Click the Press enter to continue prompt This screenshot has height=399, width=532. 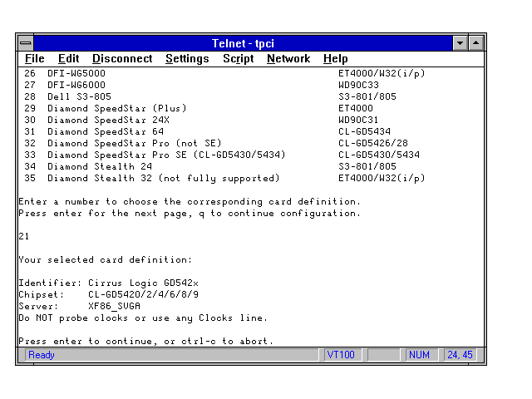tap(145, 341)
